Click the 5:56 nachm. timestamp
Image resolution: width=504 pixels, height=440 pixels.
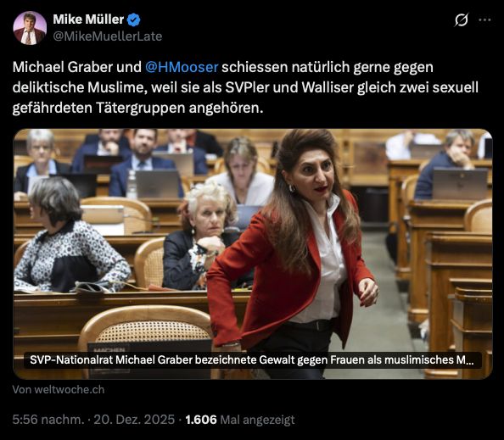48,420
